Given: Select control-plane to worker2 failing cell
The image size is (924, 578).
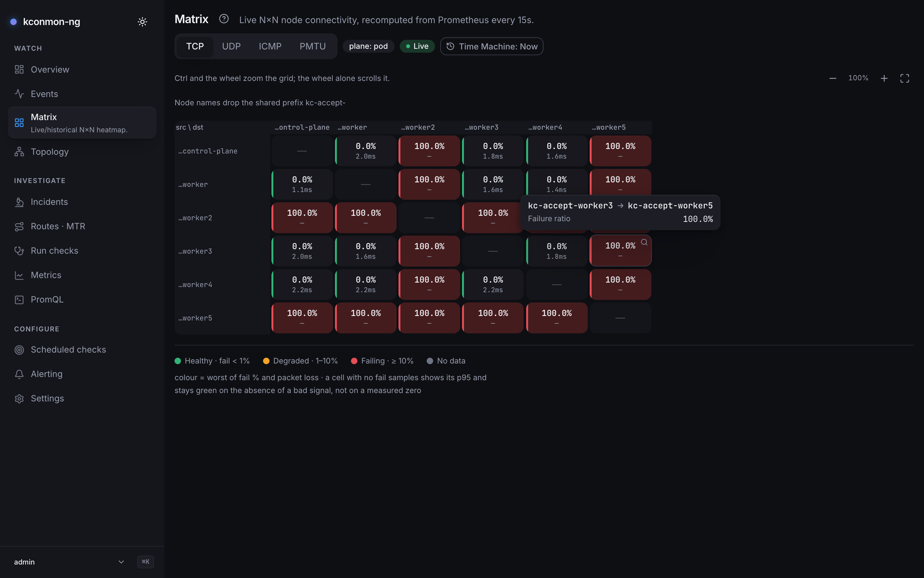Looking at the screenshot, I should [429, 151].
